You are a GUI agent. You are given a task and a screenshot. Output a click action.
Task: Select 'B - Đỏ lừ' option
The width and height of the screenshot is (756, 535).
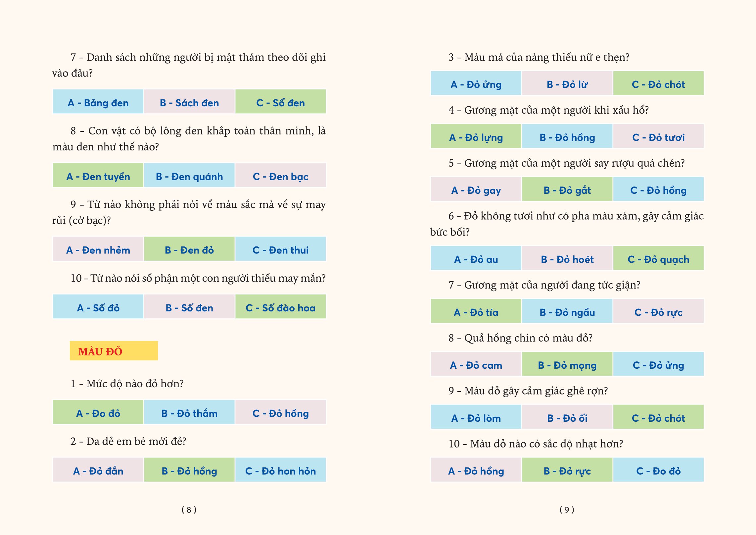tap(567, 84)
